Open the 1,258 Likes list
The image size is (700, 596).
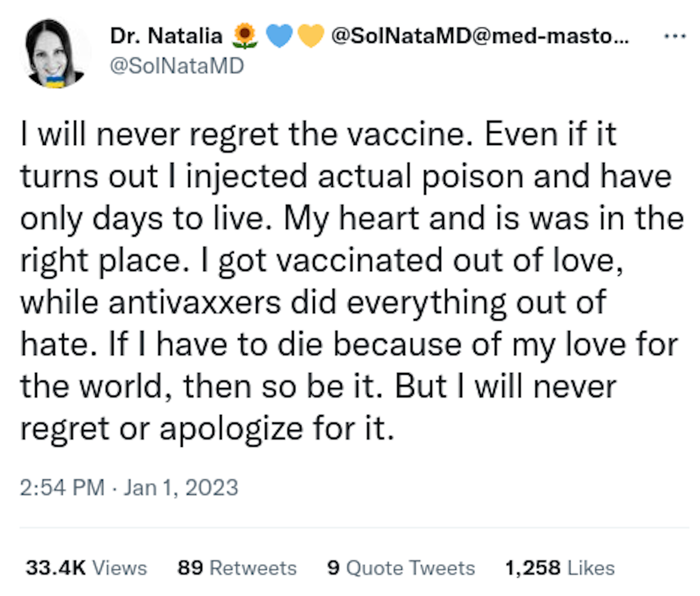pos(560,568)
